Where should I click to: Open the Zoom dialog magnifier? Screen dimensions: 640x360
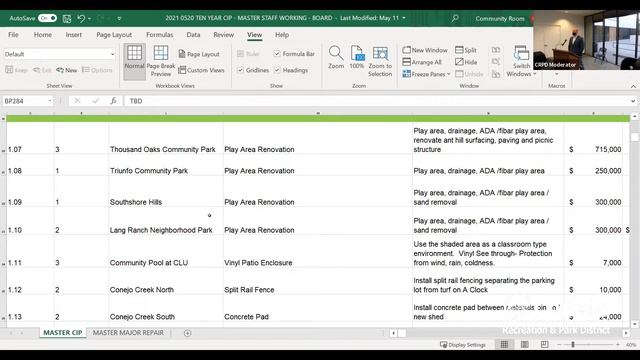pos(336,57)
